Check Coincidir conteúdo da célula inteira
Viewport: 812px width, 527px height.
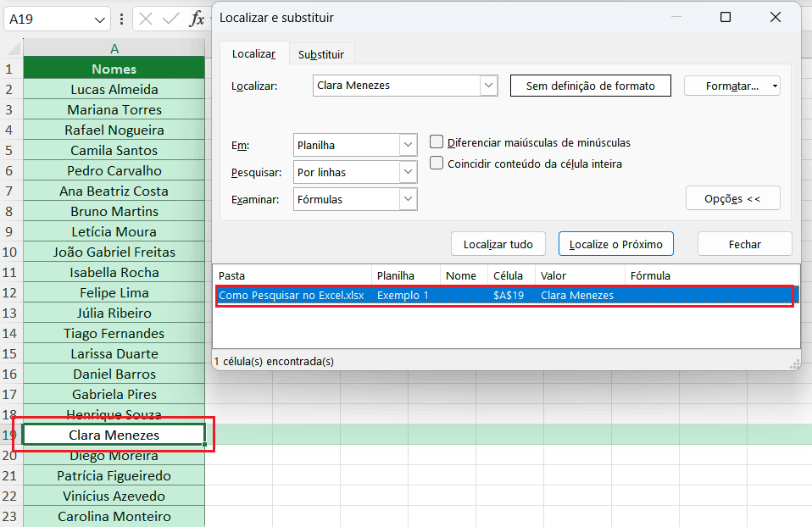(437, 164)
